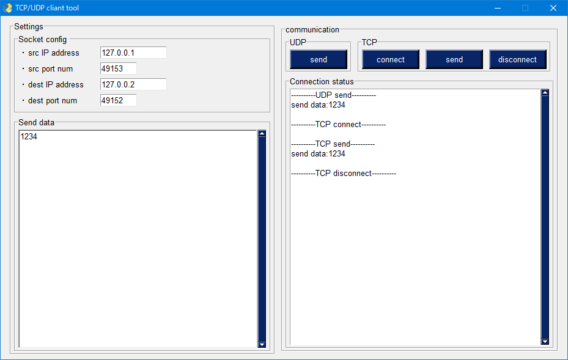Screen dimensions: 568x360
Task: Minimize the TCP/UDP client tool window
Action: coord(498,8)
